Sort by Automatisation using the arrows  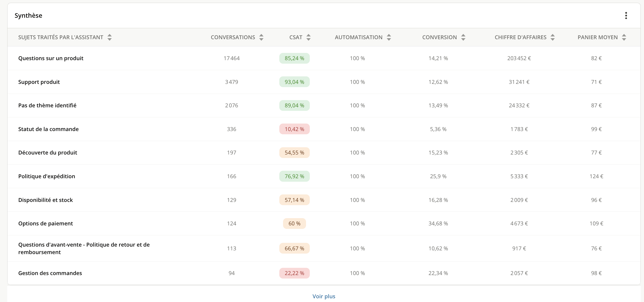(x=388, y=37)
